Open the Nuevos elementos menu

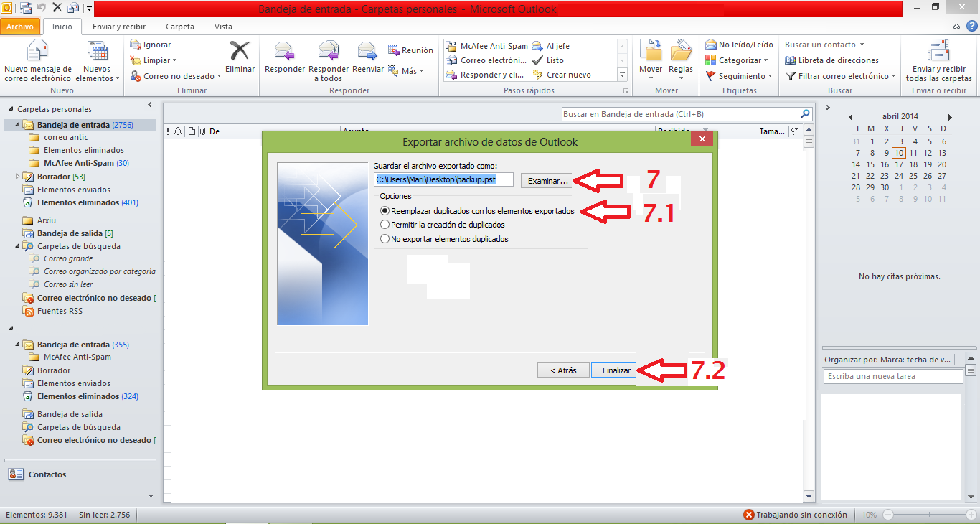pyautogui.click(x=97, y=62)
